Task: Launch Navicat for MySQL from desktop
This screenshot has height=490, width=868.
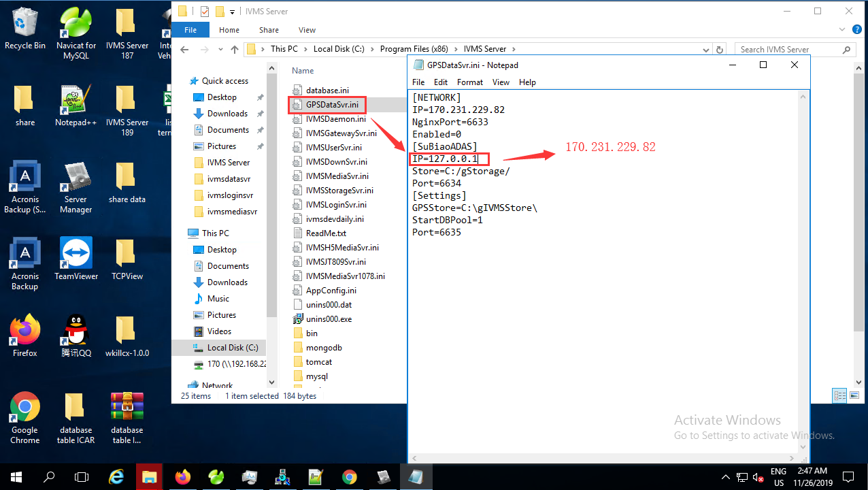Action: point(76,34)
